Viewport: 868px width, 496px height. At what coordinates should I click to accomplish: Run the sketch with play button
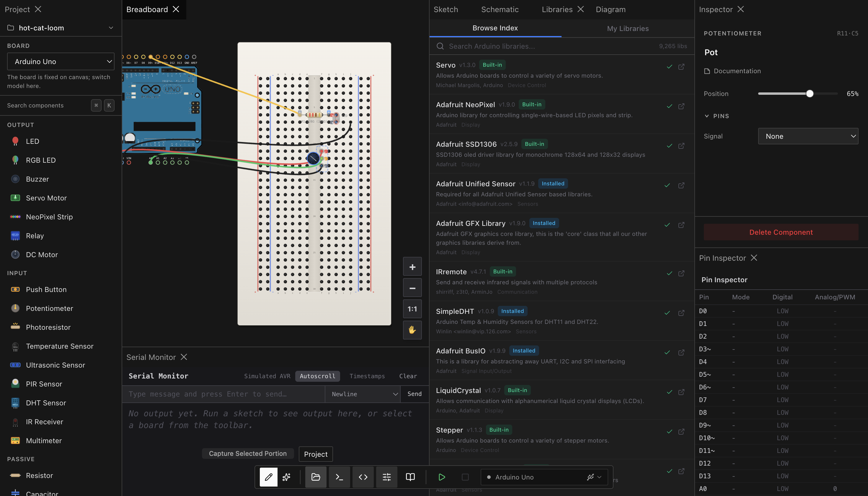(442, 477)
